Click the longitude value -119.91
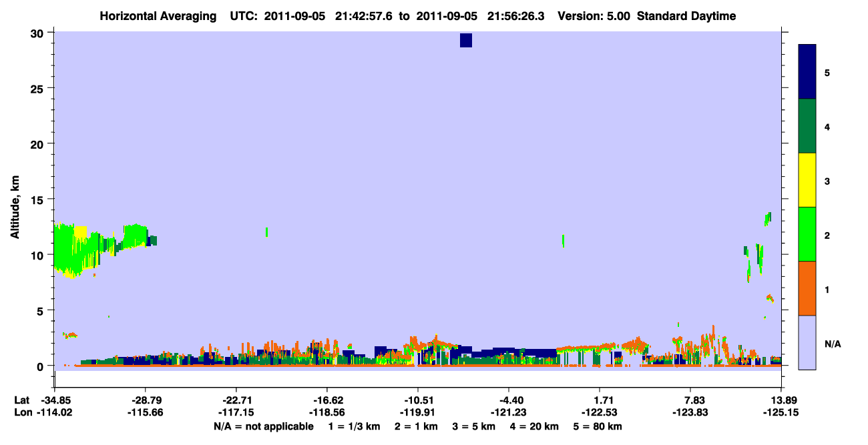Viewport: 868px width, 445px height. pyautogui.click(x=417, y=412)
